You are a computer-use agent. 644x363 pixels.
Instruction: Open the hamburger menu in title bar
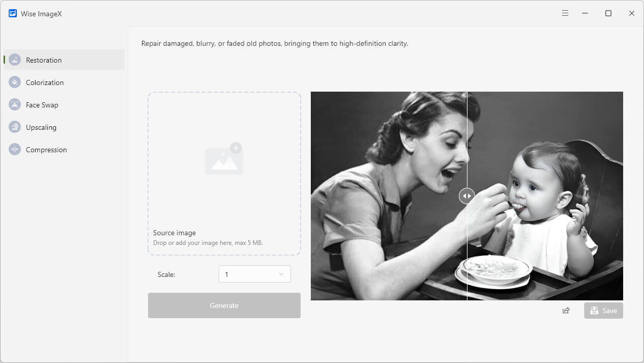[x=565, y=13]
